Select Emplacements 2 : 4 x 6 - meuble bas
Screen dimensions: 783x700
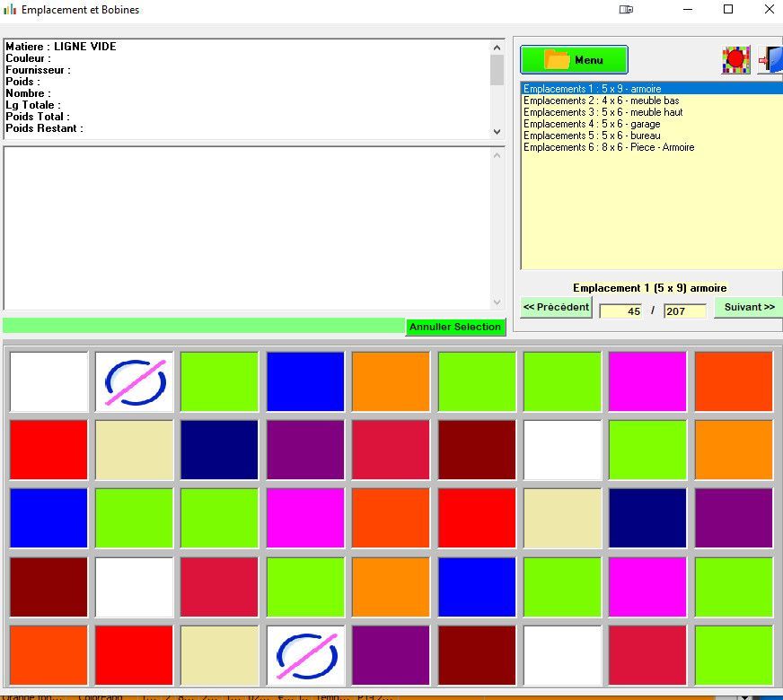coord(652,101)
